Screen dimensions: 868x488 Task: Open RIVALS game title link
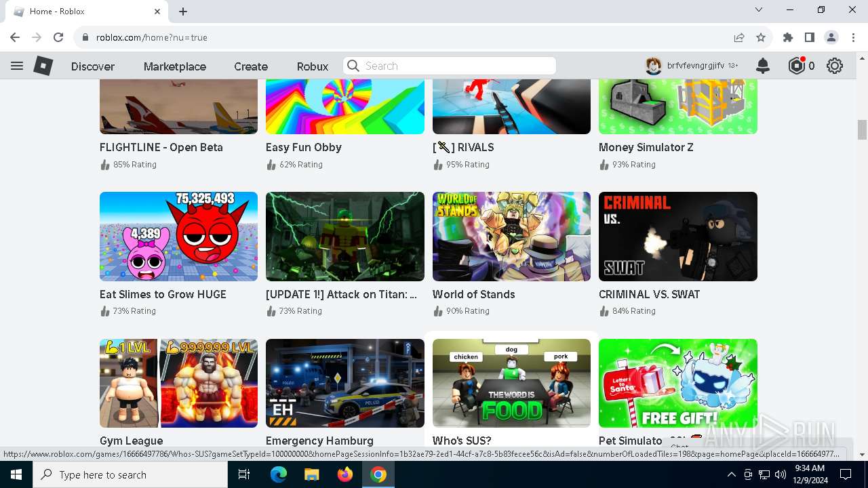click(463, 147)
